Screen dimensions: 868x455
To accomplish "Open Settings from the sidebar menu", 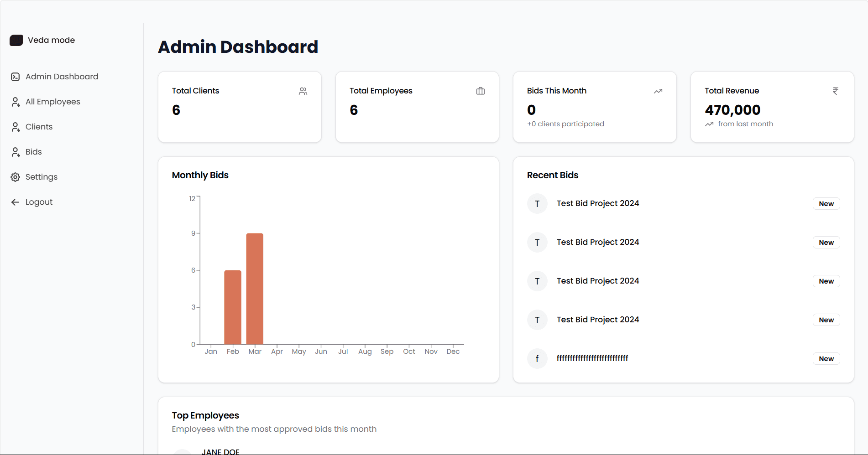I will coord(41,177).
